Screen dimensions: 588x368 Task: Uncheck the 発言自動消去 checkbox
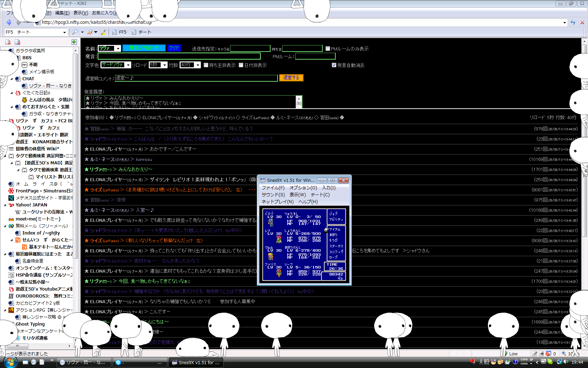(x=334, y=65)
